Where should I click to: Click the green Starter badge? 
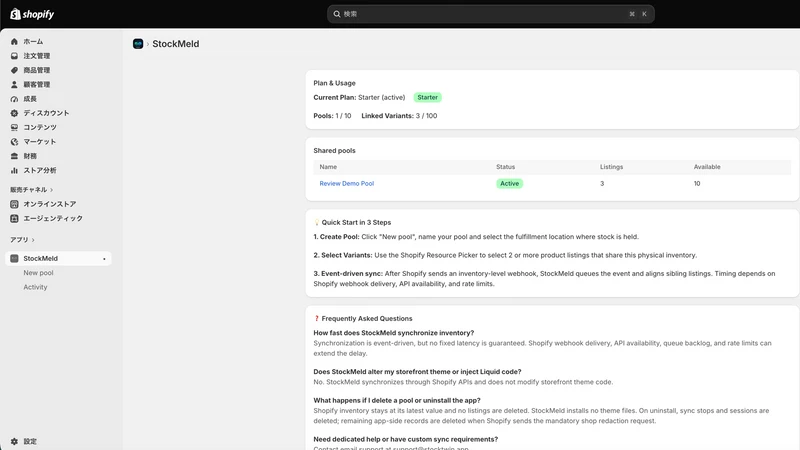coord(428,97)
